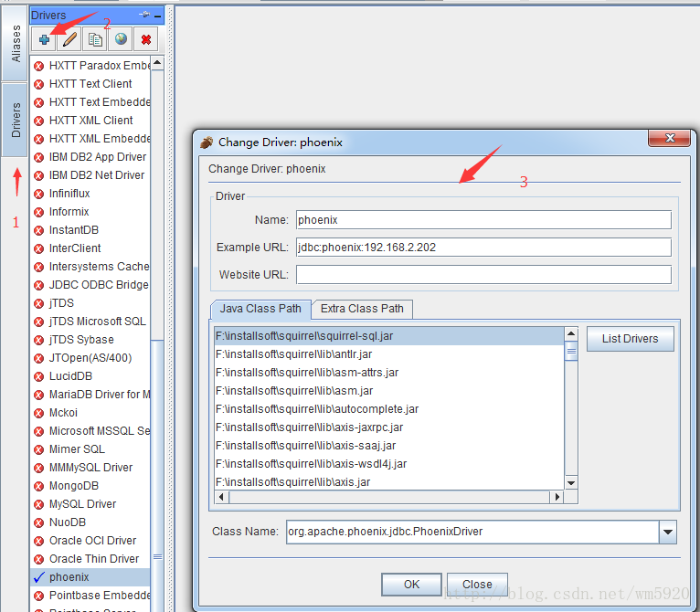Click class path list scroll left arrow

coord(221,497)
